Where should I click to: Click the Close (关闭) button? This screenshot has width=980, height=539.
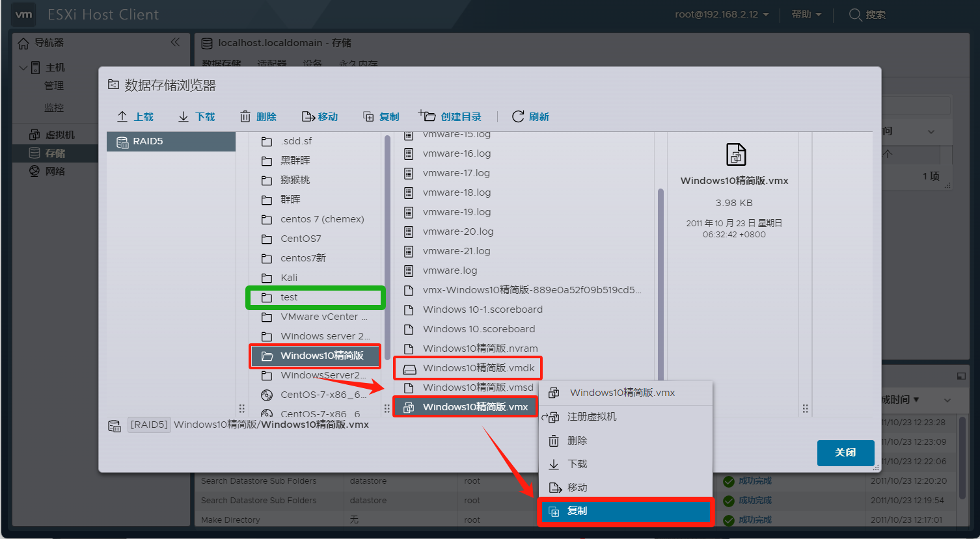click(845, 453)
